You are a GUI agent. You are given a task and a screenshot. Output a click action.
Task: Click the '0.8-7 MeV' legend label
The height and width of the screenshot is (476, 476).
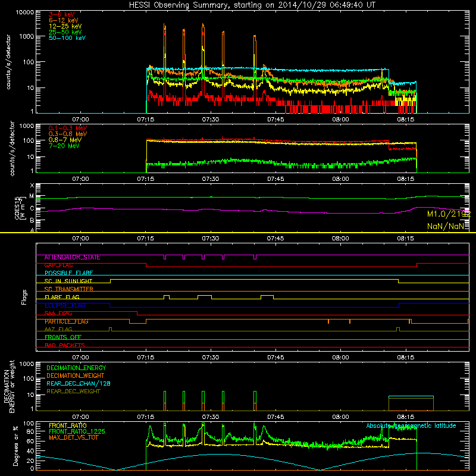tap(65, 140)
